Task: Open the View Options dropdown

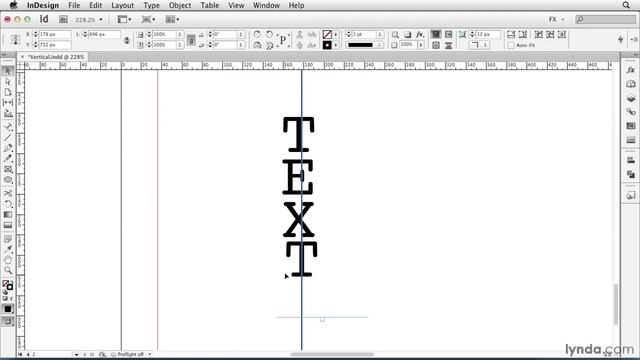Action: [x=124, y=19]
